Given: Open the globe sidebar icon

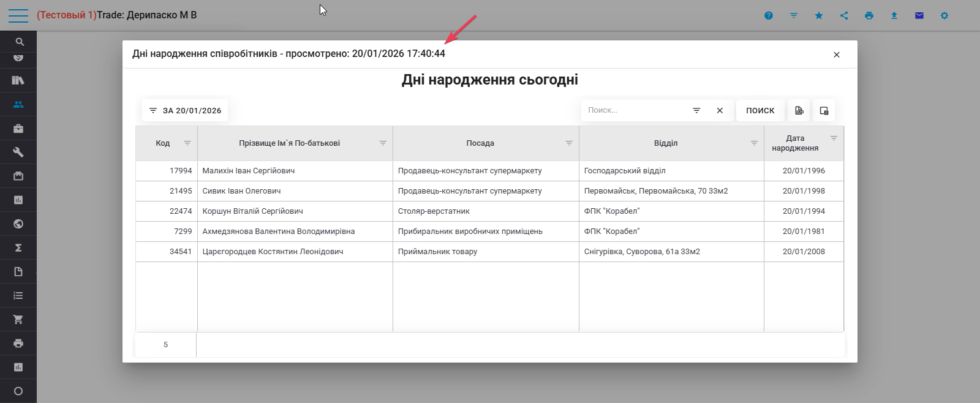Looking at the screenshot, I should pos(18,224).
